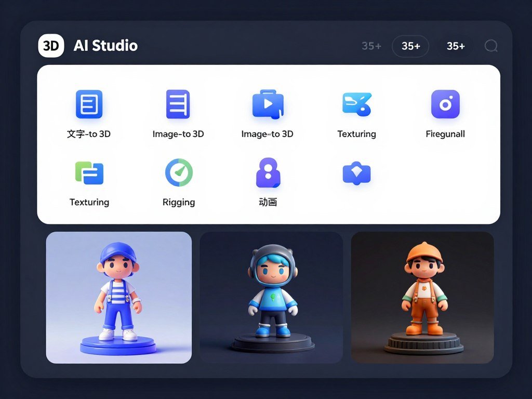Select the white 35+ tab beside search

456,46
